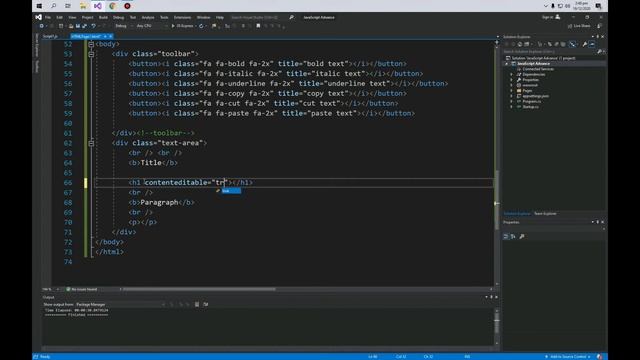Open the Help menu

coord(220,18)
